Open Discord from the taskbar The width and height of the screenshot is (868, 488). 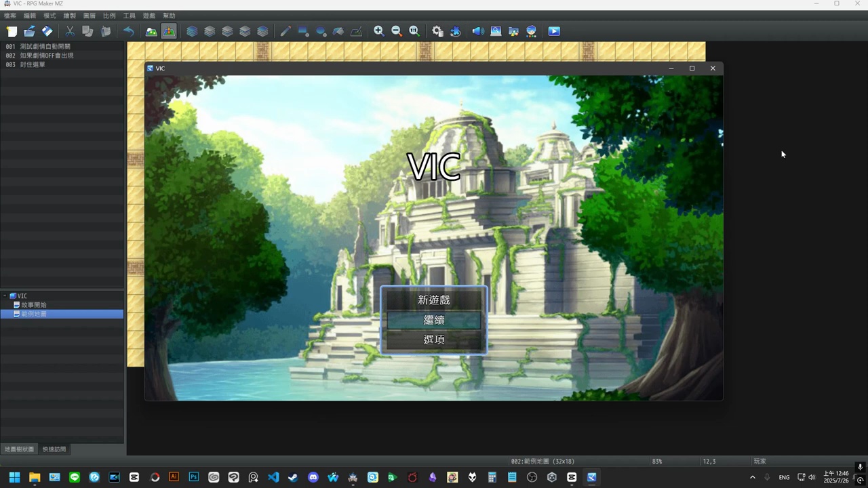pyautogui.click(x=313, y=477)
